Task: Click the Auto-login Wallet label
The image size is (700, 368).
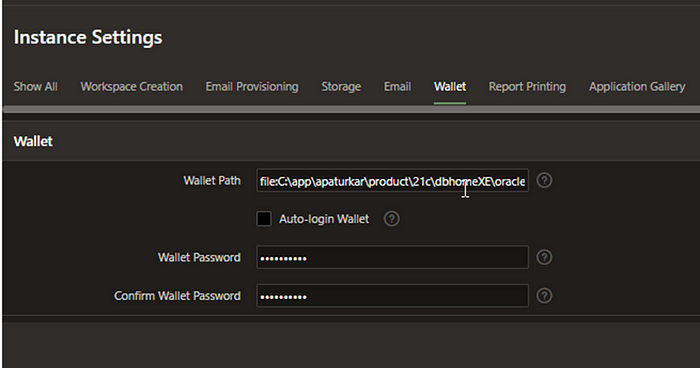Action: (324, 219)
